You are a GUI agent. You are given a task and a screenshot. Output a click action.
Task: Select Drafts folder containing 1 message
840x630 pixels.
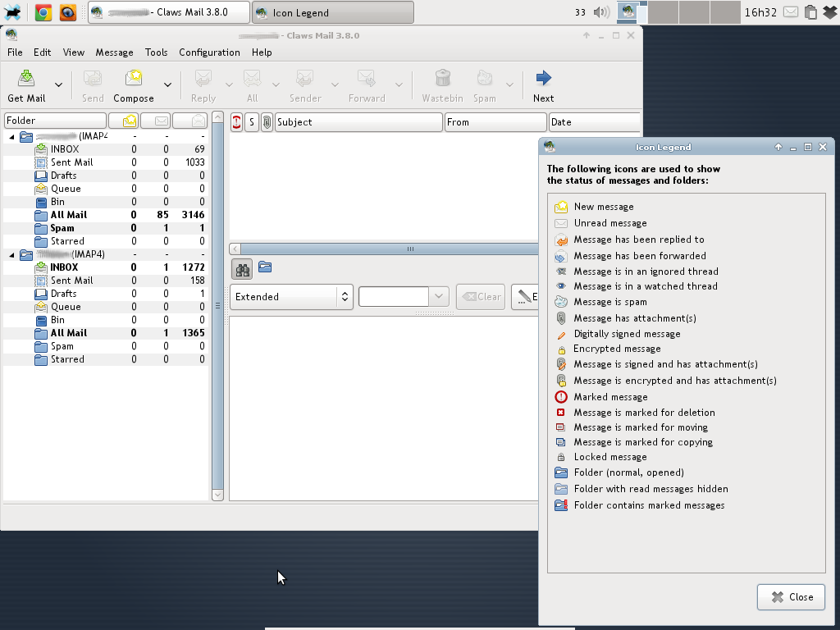coord(106,294)
